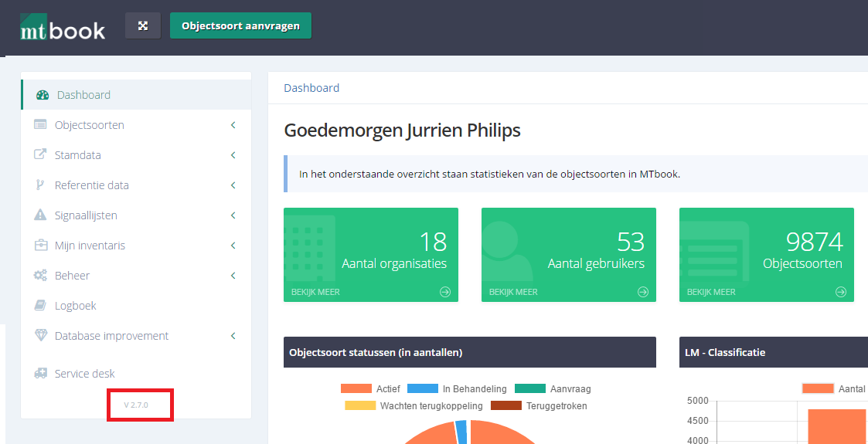Toggle the Wachten terugkoppeling legend swatch
This screenshot has height=444, width=868.
[359, 405]
